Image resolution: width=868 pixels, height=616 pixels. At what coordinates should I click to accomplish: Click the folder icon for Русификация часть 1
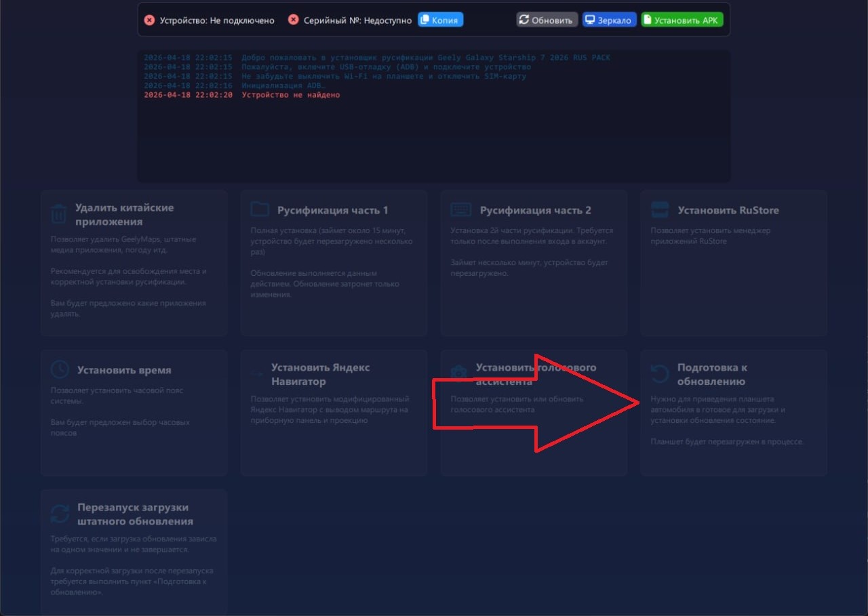coord(260,209)
